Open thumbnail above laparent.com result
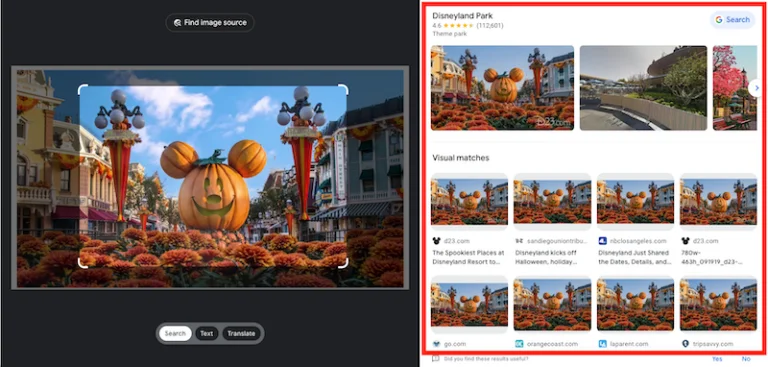This screenshot has width=768, height=367. [635, 304]
